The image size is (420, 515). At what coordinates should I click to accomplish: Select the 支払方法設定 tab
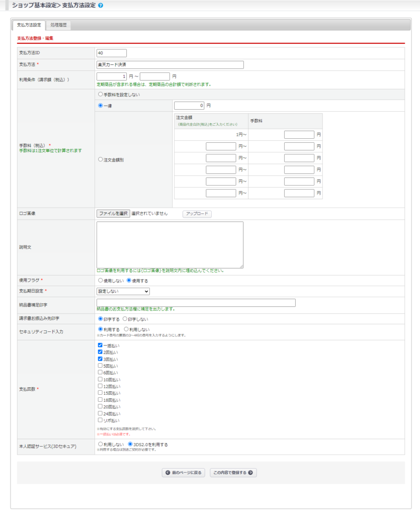point(29,25)
